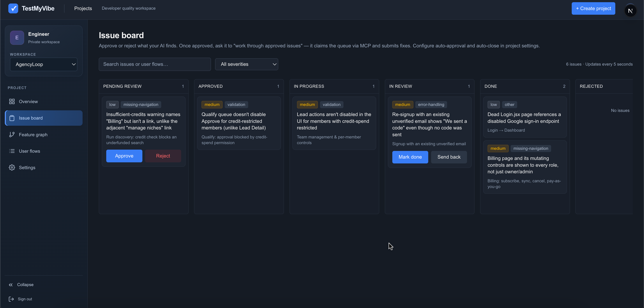Open the Projects nav item
Screen dimensions: 644x308
click(x=83, y=9)
